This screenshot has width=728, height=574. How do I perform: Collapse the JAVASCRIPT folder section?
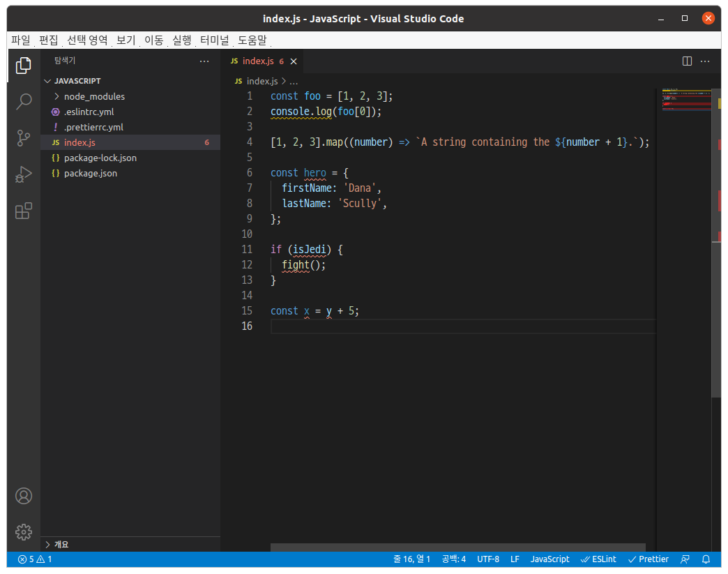click(x=47, y=81)
